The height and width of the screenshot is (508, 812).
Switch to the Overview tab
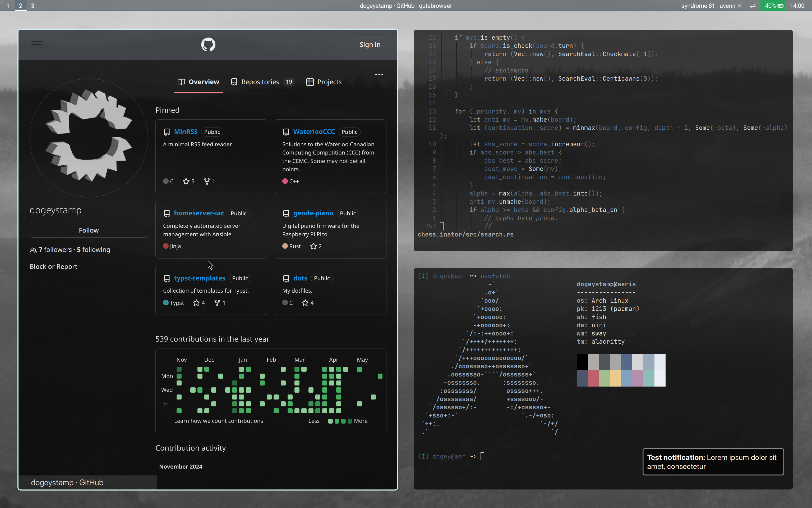pyautogui.click(x=198, y=82)
